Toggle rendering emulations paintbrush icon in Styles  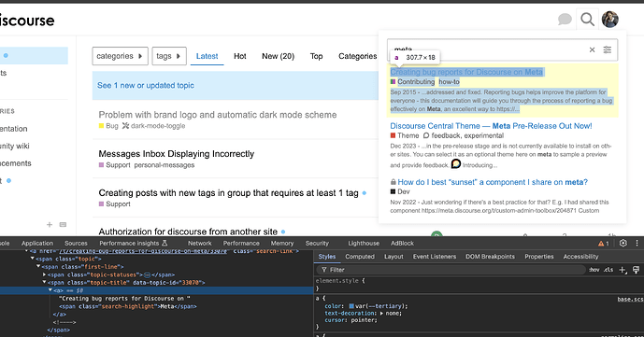tap(636, 270)
